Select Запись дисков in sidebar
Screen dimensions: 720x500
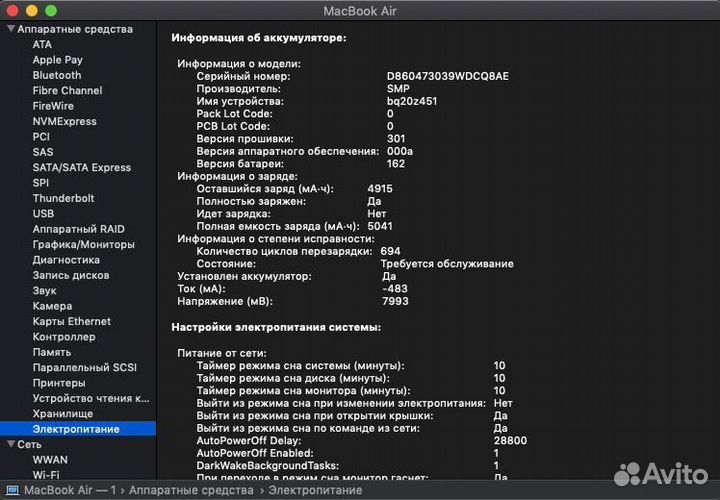coord(71,275)
